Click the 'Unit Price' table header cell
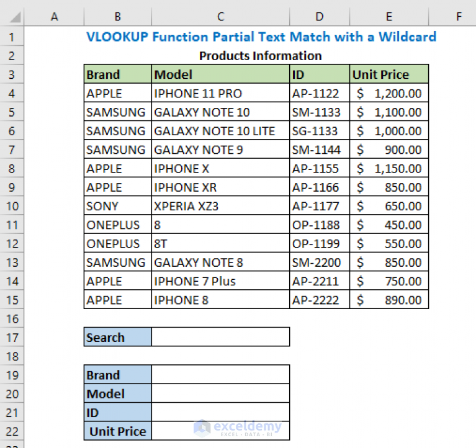This screenshot has width=476, height=448. tap(389, 74)
